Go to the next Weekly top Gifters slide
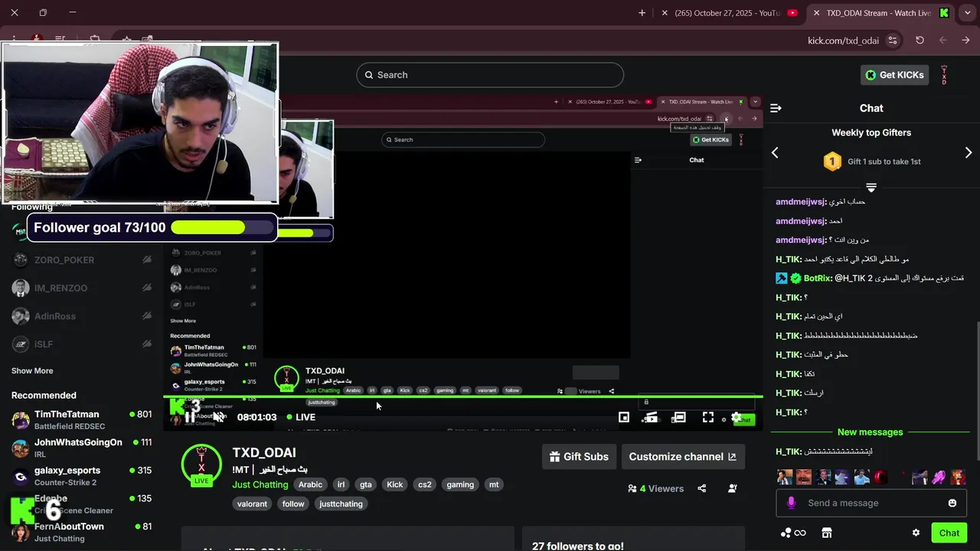This screenshot has height=551, width=980. pos(969,152)
